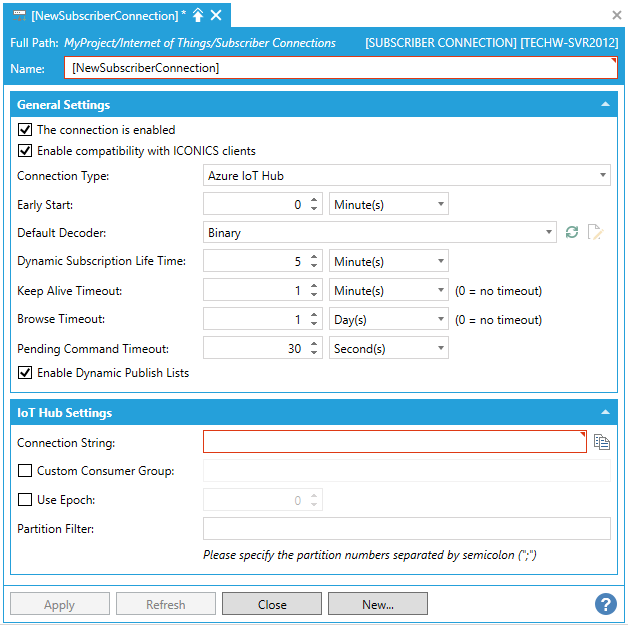Close the panel with top-right X
The height and width of the screenshot is (626, 628).
pyautogui.click(x=617, y=15)
